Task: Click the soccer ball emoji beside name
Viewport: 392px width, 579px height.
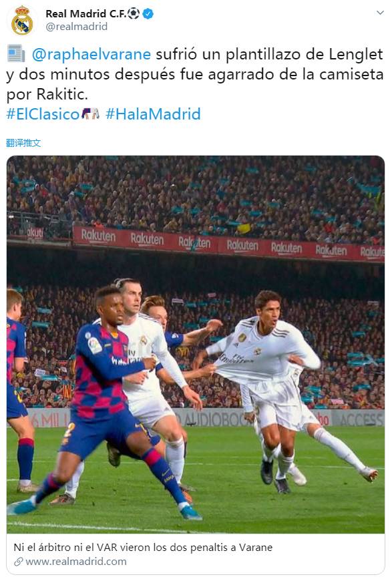Action: click(x=134, y=13)
